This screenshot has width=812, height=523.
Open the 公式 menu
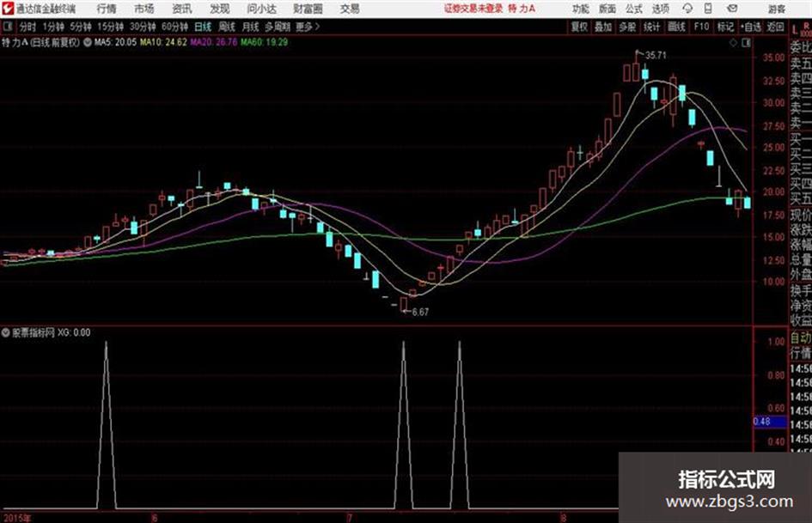pos(634,9)
